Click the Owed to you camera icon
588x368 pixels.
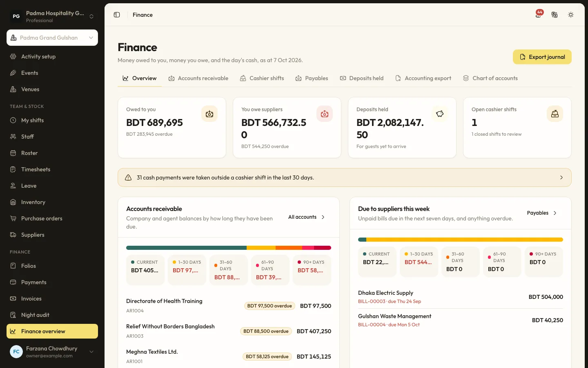[209, 114]
